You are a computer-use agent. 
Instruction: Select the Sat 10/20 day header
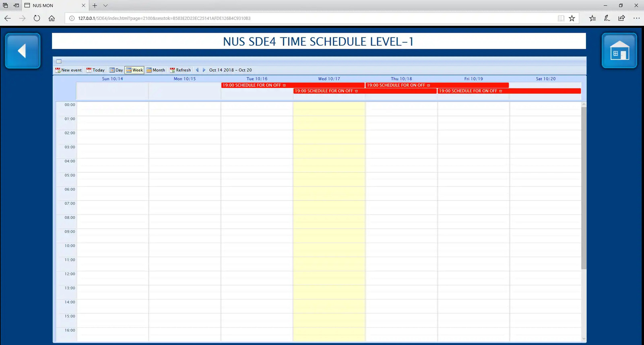(x=545, y=79)
